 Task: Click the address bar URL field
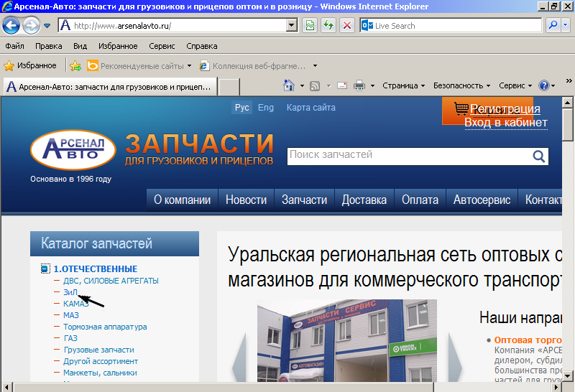tap(173, 26)
